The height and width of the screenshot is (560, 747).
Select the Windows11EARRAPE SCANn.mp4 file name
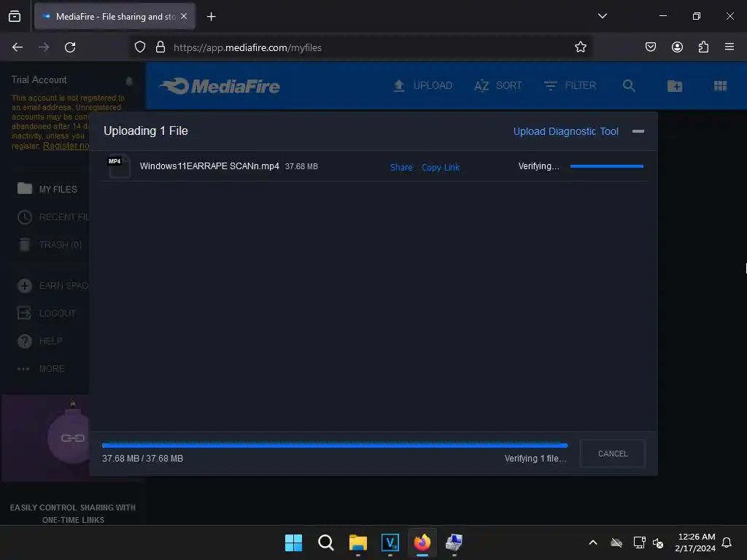[209, 166]
